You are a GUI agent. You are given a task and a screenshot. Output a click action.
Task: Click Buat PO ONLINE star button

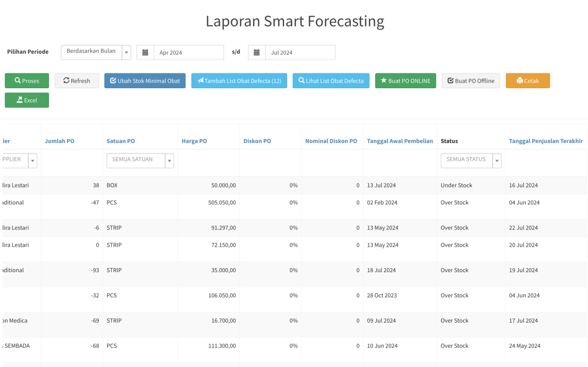coord(405,81)
